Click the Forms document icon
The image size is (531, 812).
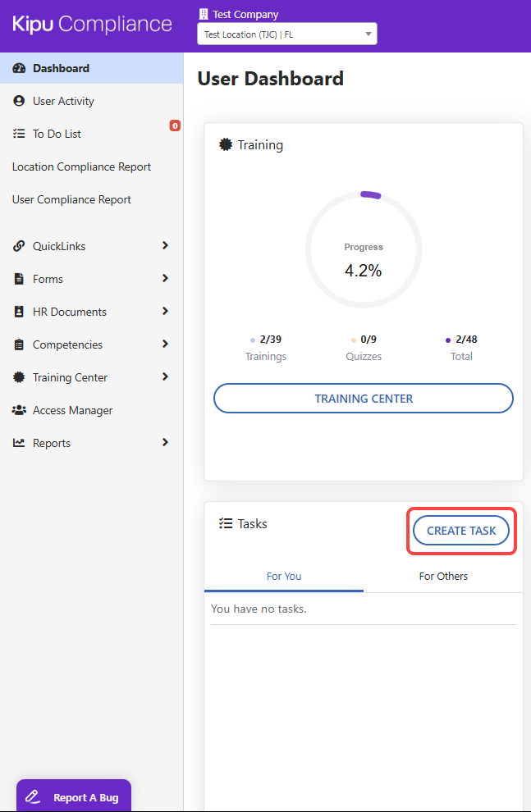[x=19, y=279]
